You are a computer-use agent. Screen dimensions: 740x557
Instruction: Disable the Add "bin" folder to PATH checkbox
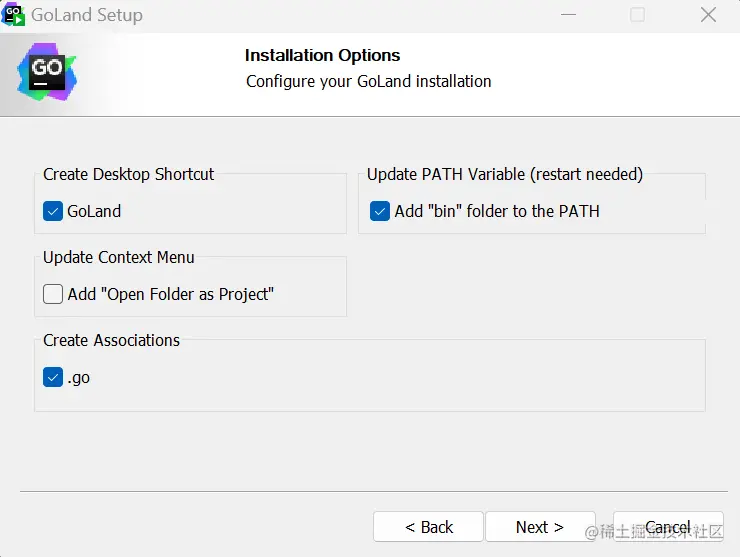pos(380,211)
